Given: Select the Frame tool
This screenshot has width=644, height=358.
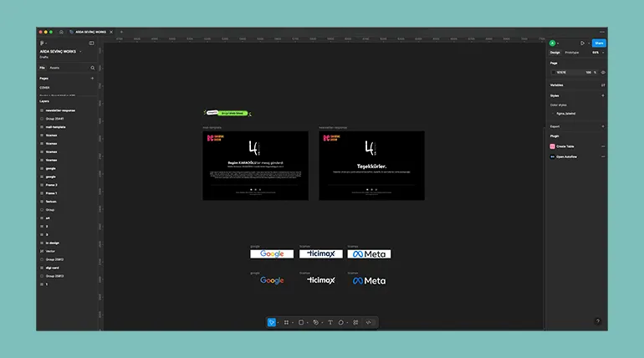Looking at the screenshot, I should [286, 322].
